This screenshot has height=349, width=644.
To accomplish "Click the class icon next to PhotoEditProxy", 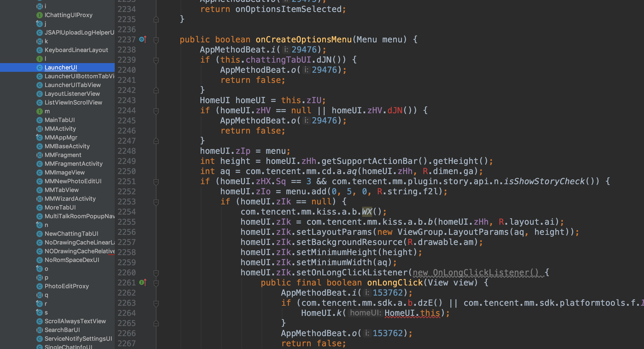I will click(x=39, y=286).
